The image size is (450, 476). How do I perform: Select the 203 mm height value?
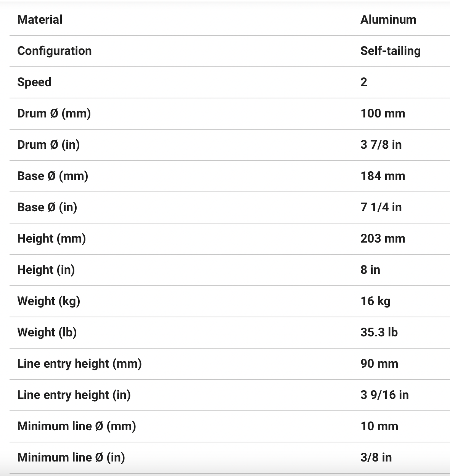[383, 239]
